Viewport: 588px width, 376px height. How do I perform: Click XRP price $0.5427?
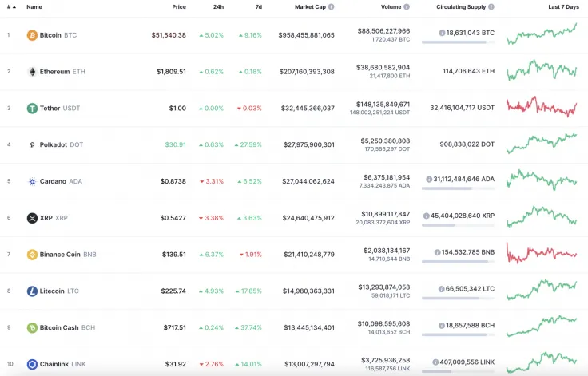click(x=173, y=218)
